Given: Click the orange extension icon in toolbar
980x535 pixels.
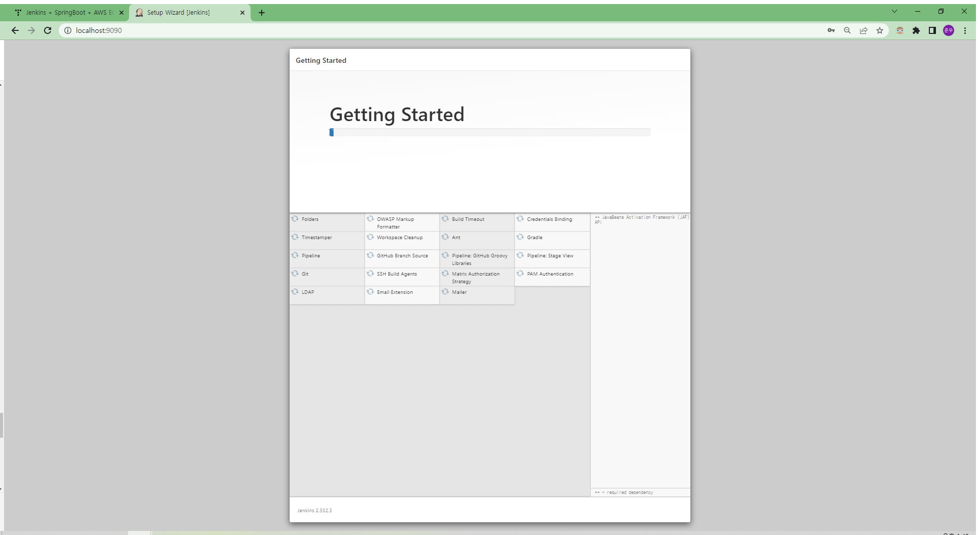Looking at the screenshot, I should point(900,30).
